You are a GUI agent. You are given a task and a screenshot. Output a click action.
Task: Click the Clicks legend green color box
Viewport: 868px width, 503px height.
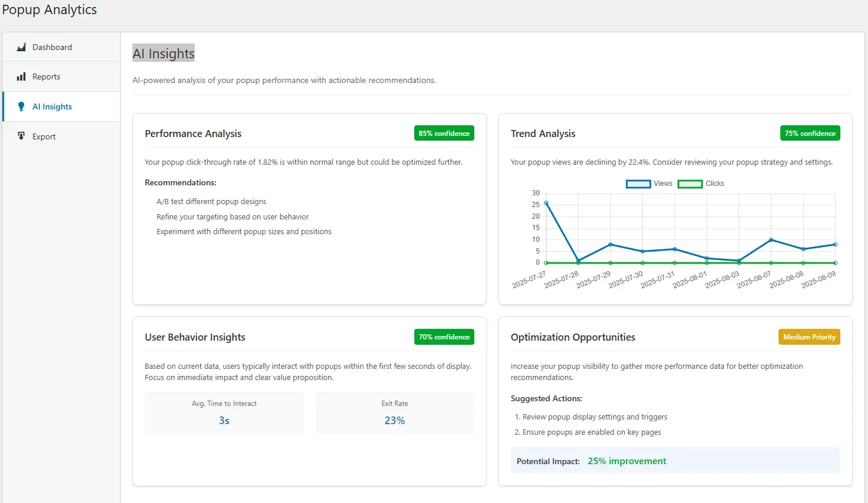pos(690,184)
